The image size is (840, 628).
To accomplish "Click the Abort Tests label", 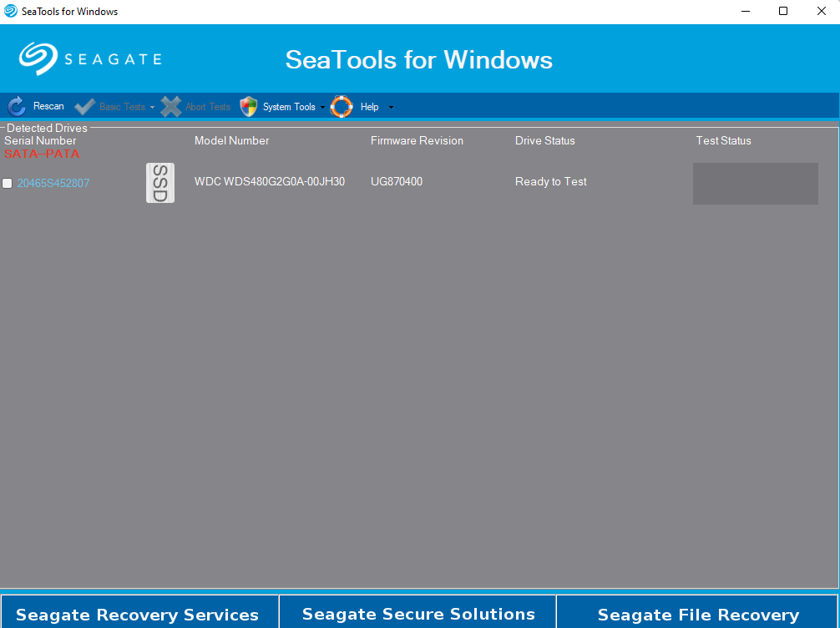I will point(208,107).
